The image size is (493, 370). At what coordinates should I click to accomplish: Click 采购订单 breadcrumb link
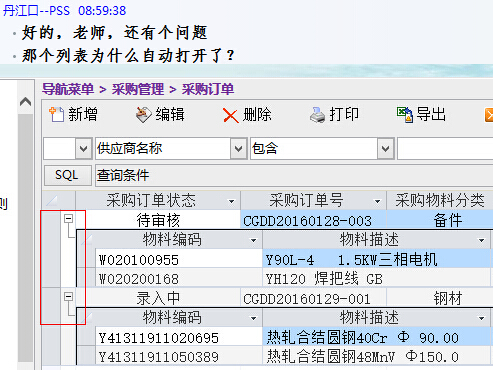(208, 89)
